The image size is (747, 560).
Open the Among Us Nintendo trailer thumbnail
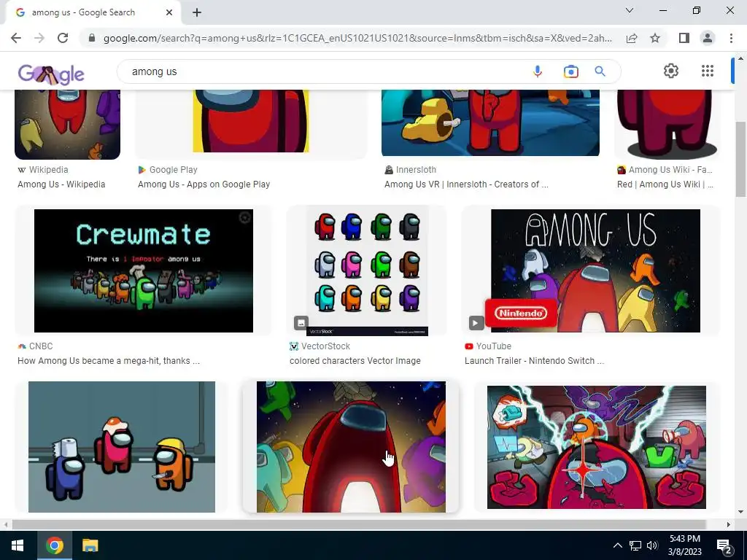(595, 271)
